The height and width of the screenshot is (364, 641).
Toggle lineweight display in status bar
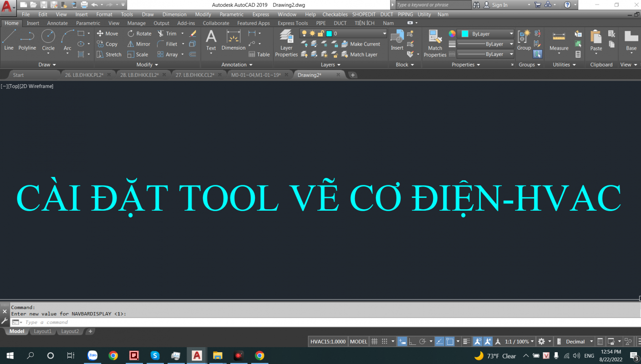(466, 342)
